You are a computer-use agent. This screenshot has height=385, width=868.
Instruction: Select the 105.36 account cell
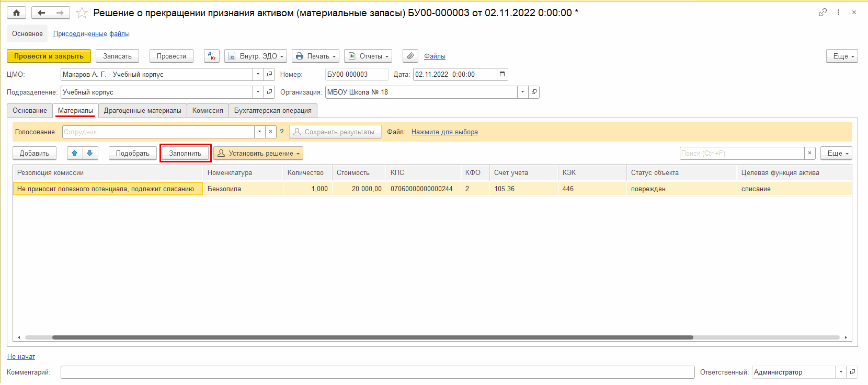tap(524, 189)
